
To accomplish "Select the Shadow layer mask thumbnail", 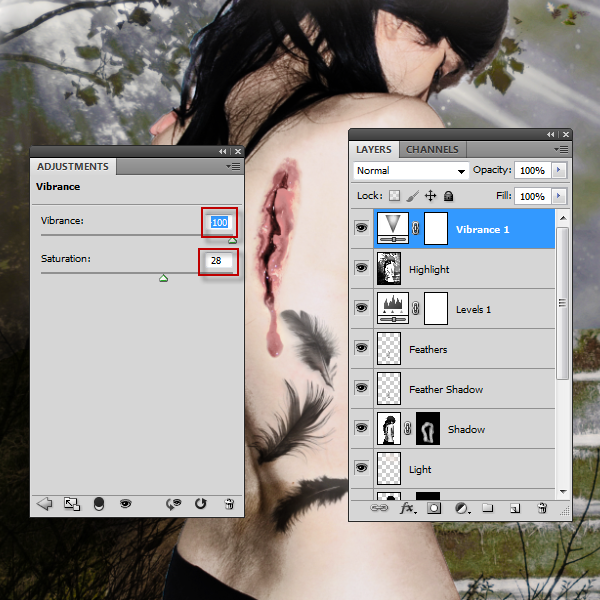I will click(428, 428).
